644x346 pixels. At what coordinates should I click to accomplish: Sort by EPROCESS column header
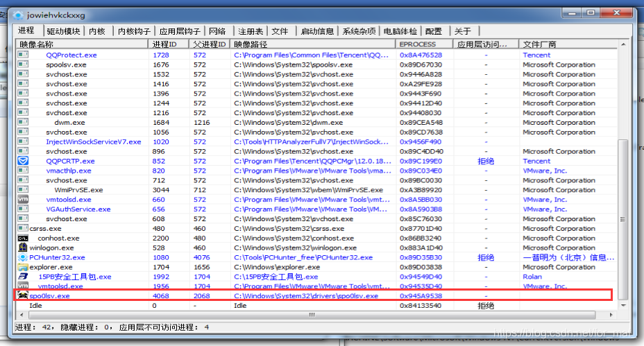[x=425, y=44]
